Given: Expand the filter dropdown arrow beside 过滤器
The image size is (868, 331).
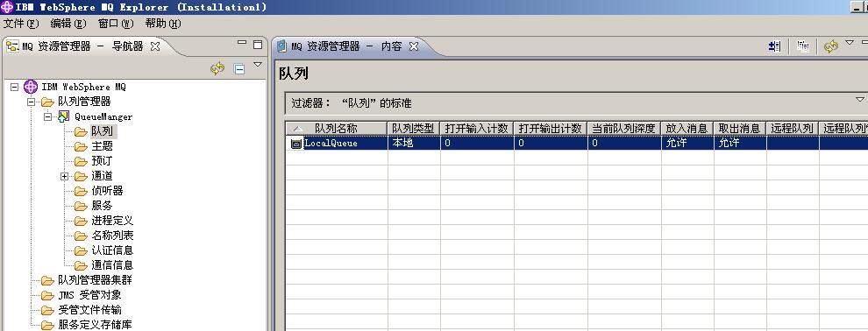Looking at the screenshot, I should [860, 100].
